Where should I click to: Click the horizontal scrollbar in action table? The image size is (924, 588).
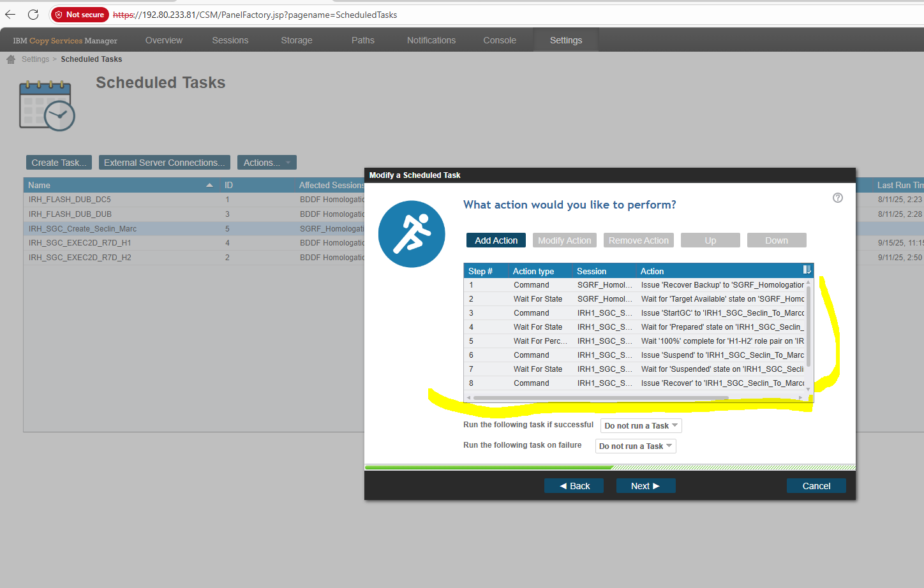(x=600, y=397)
